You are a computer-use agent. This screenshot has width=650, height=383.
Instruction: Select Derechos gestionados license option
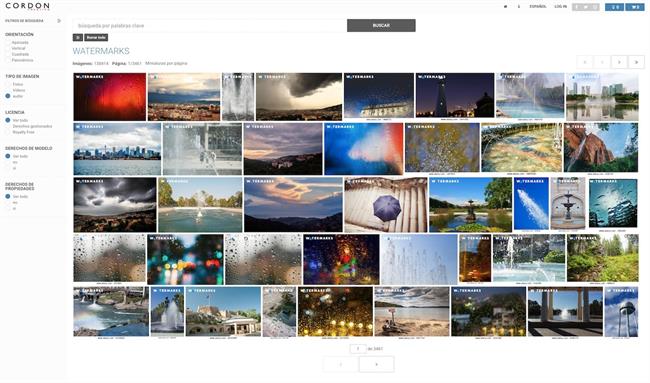pos(8,126)
